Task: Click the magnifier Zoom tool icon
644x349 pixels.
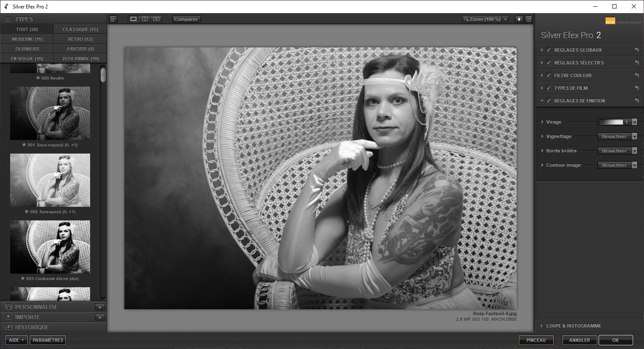Action: pos(465,19)
